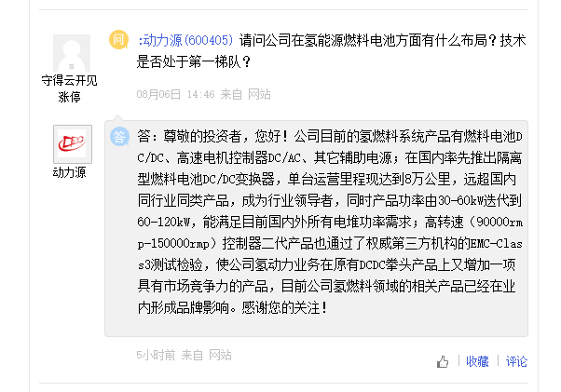Click 来自 label below the answer
561x392 pixels.
[192, 355]
